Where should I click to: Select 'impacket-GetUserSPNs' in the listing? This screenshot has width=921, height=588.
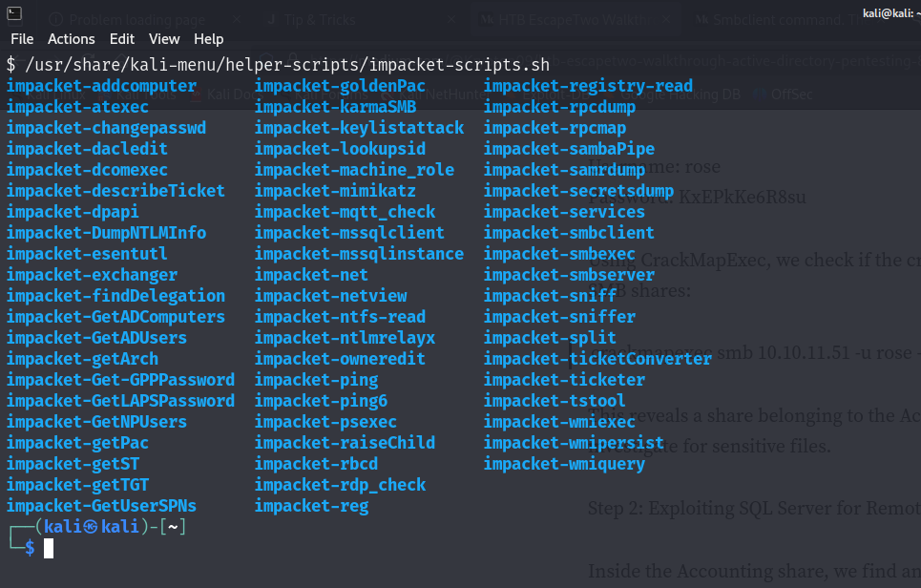pyautogui.click(x=101, y=506)
